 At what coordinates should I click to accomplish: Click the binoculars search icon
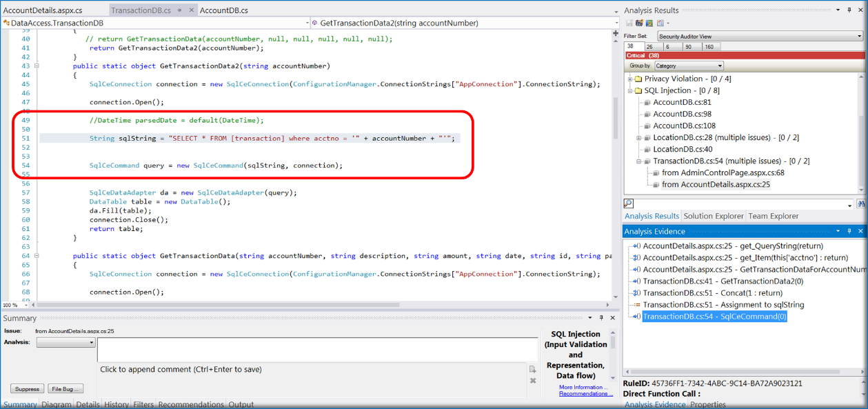click(860, 204)
